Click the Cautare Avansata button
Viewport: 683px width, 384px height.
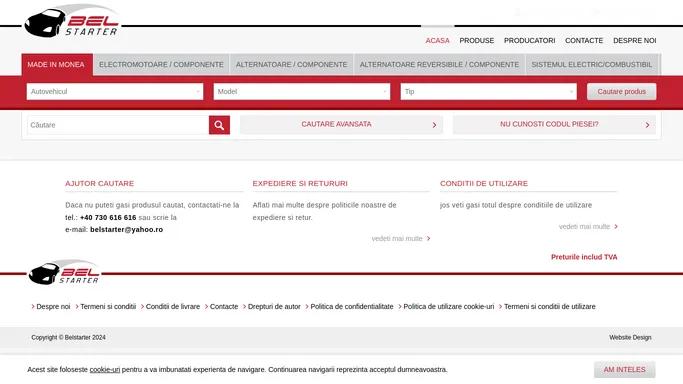click(x=341, y=125)
